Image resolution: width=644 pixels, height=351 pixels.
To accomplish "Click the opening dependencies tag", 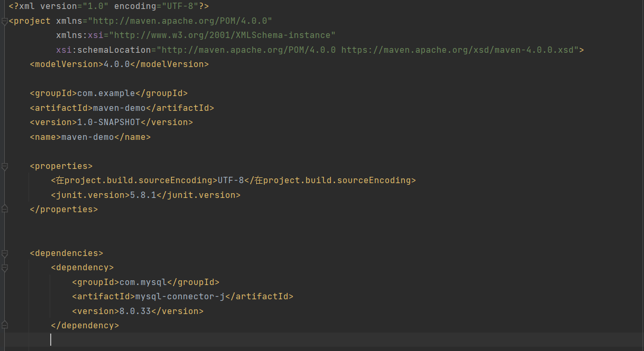I will [x=67, y=253].
